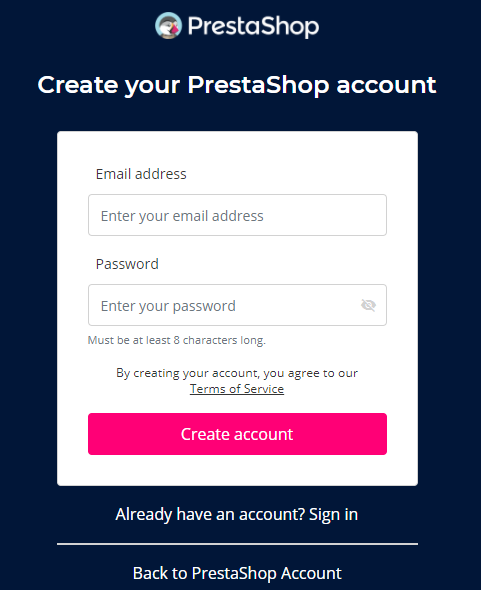
Task: Focus the password input field
Action: tap(237, 305)
